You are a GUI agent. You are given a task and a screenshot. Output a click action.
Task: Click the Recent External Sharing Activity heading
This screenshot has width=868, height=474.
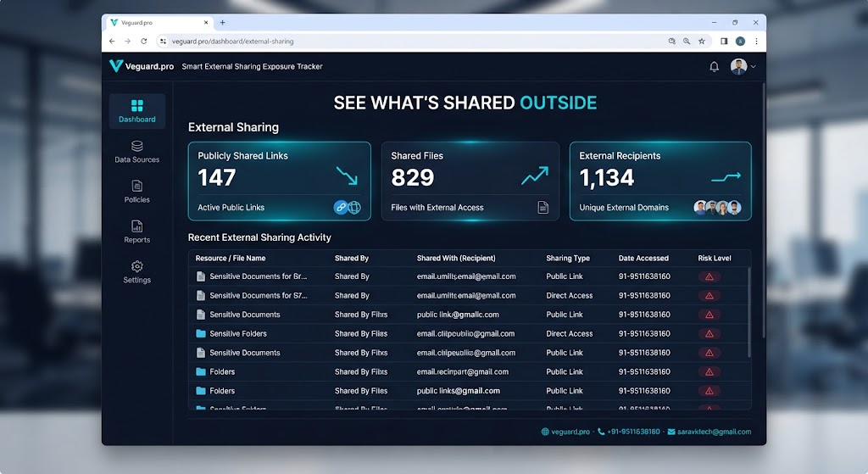(259, 237)
